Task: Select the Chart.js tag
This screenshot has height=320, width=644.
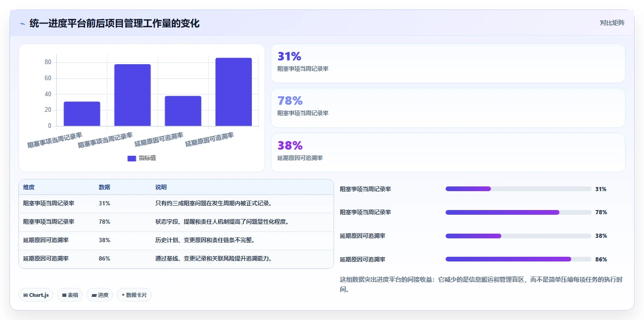Action: coord(36,295)
